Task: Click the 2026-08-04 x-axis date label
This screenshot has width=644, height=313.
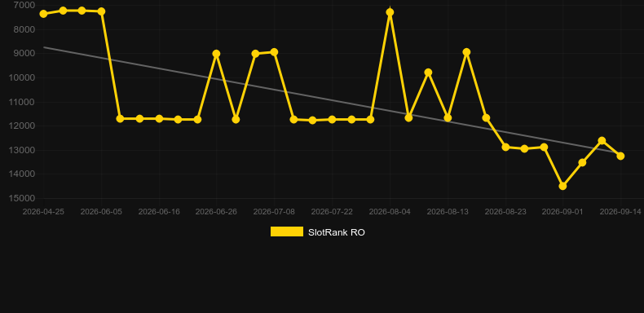Action: click(390, 212)
